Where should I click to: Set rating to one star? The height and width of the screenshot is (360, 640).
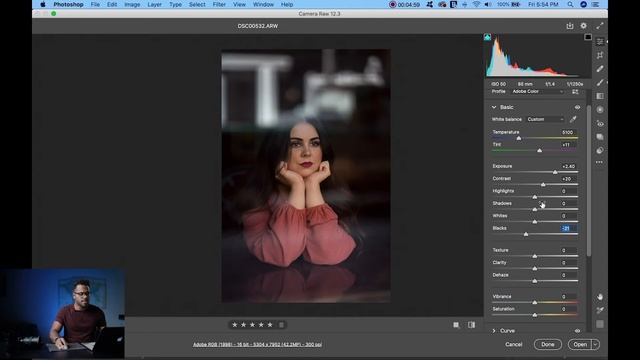235,325
